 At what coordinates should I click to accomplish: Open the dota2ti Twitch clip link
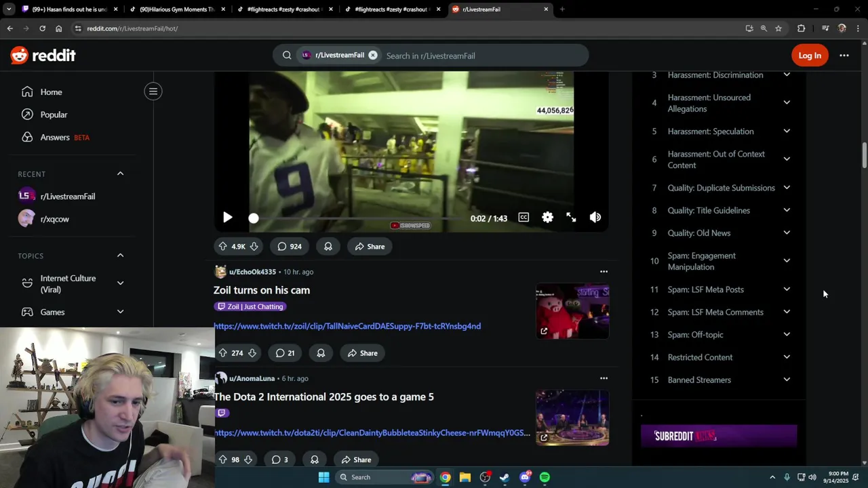(372, 432)
